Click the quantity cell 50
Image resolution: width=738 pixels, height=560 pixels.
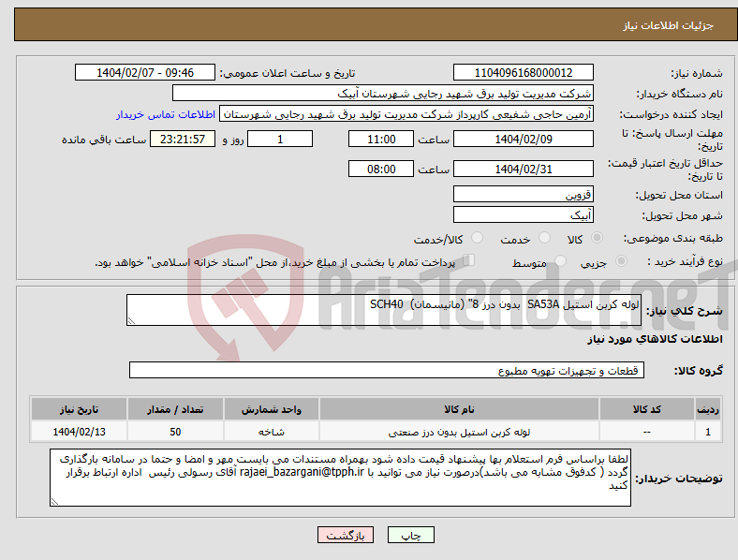point(175,432)
